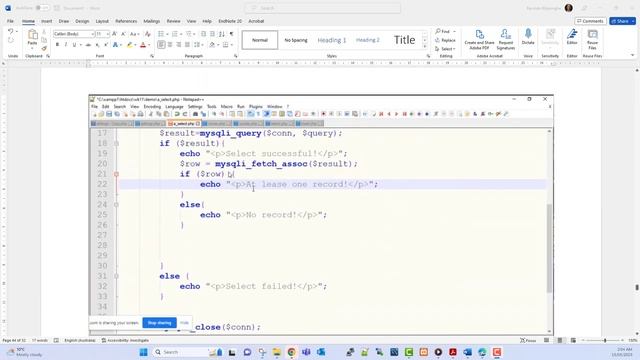Click the Sort icon in Paragraph group

click(222, 34)
